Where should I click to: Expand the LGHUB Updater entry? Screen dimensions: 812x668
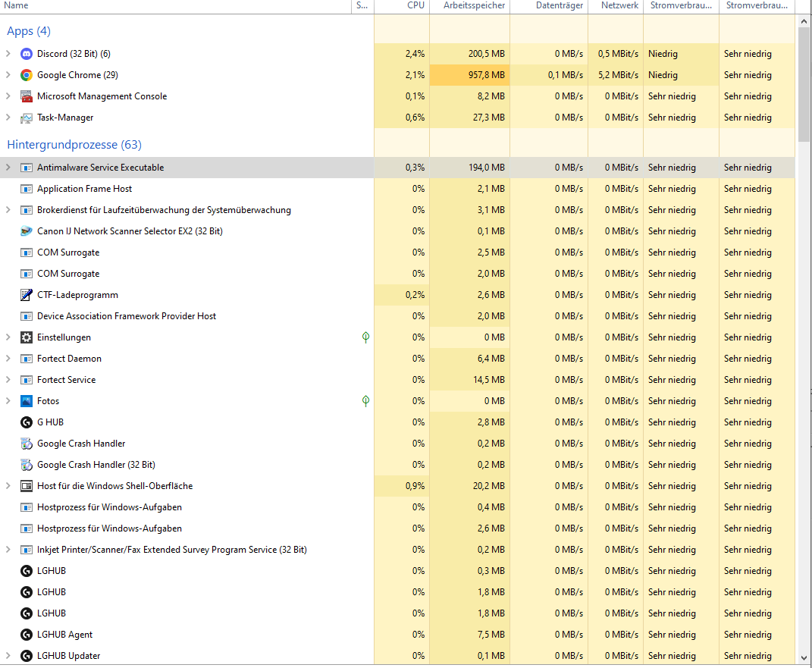coord(8,656)
